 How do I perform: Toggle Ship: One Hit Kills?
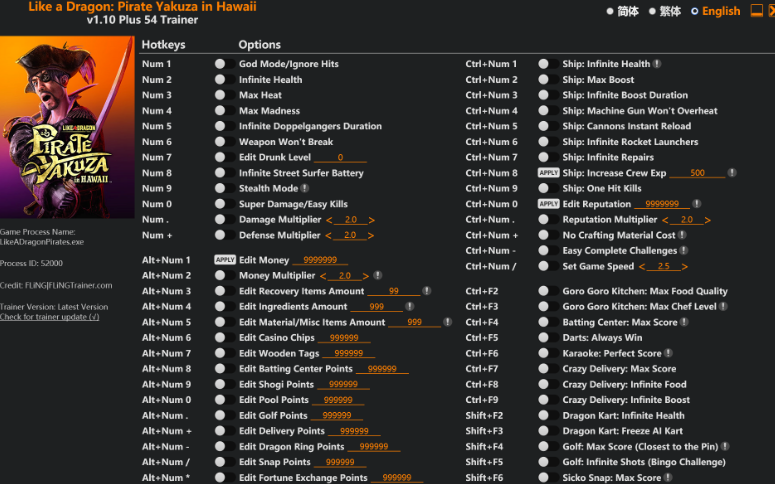coord(548,188)
